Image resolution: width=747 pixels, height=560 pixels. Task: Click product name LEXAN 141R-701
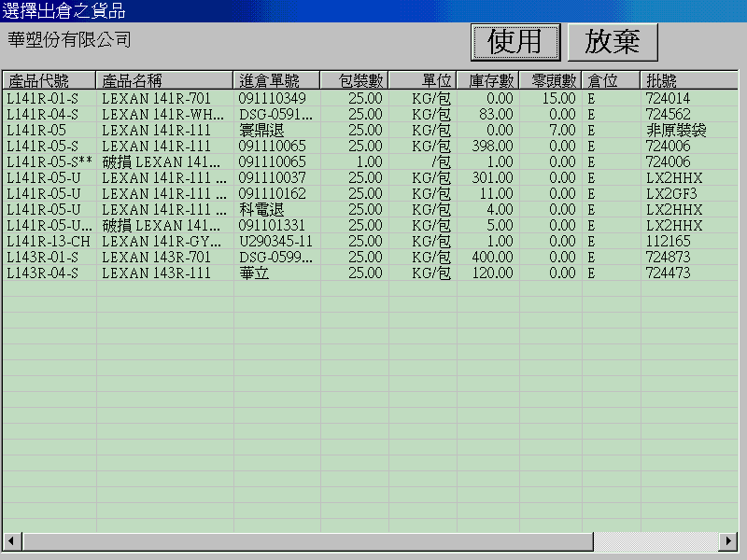[x=156, y=99]
